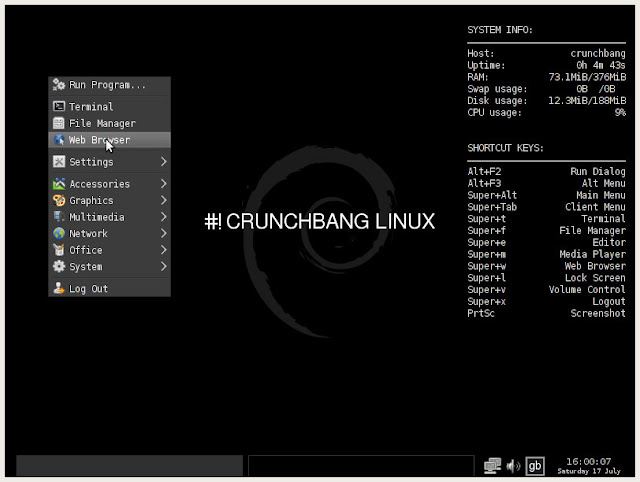Open the Office menu label
This screenshot has height=482, width=640.
point(86,250)
